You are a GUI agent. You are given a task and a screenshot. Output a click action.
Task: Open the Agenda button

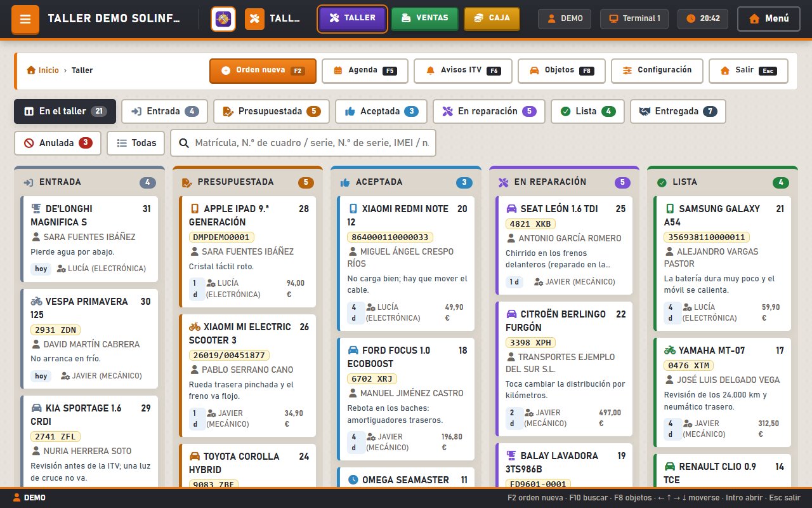[x=365, y=70]
